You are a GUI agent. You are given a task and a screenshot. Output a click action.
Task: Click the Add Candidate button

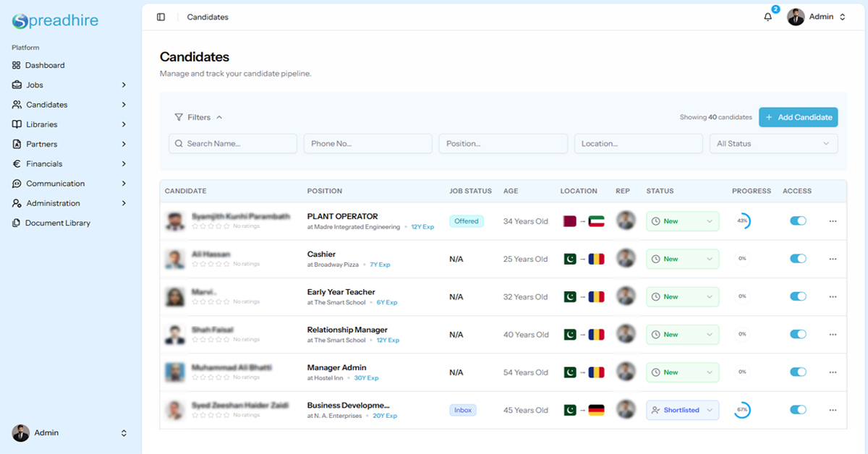[798, 117]
